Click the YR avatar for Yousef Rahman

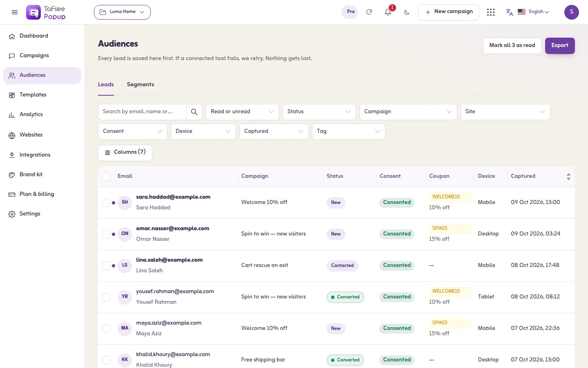coord(125,297)
